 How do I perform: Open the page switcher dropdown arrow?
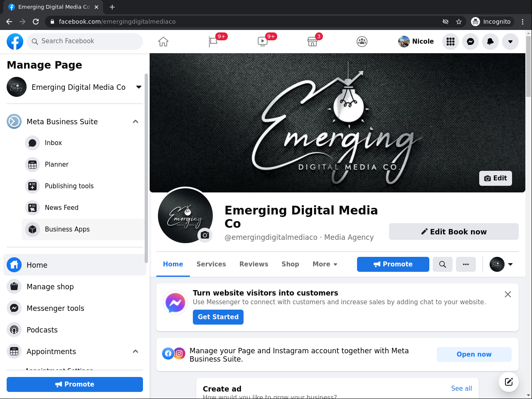click(139, 87)
